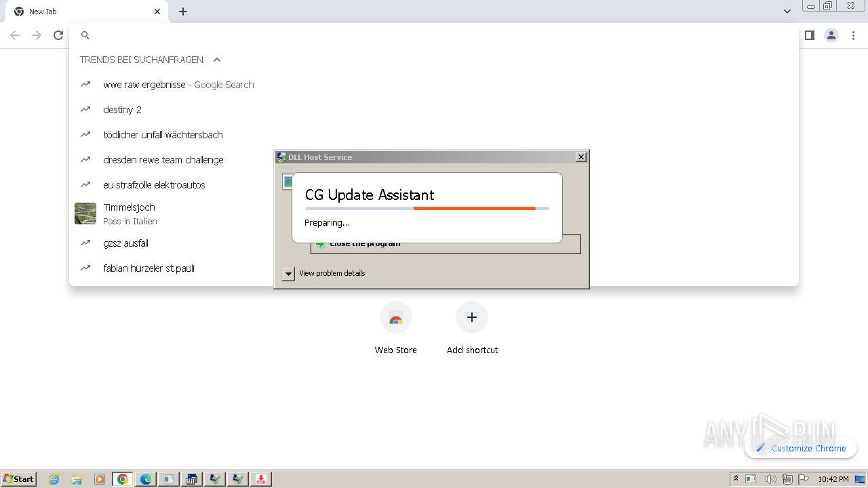Close the DLL Host Service dialog
This screenshot has height=488, width=868.
(581, 157)
